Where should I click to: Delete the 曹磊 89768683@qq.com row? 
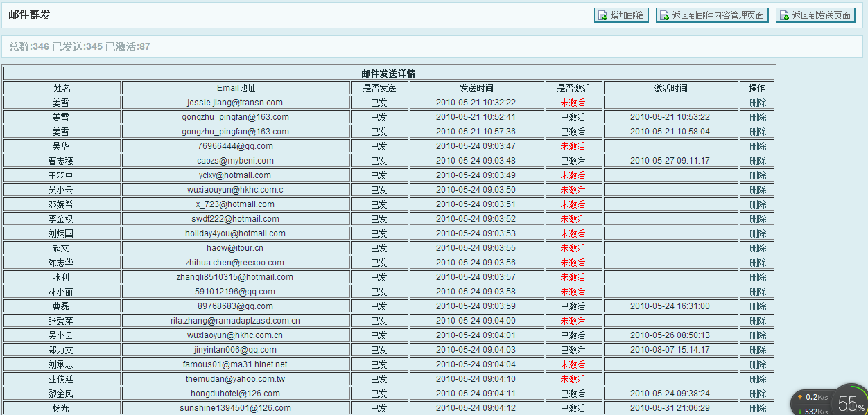coord(758,306)
